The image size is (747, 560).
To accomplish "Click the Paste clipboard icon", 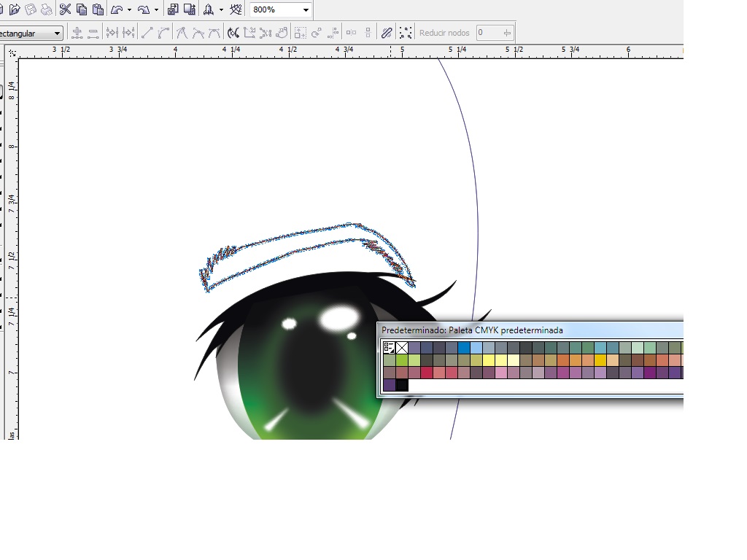I will coord(98,9).
